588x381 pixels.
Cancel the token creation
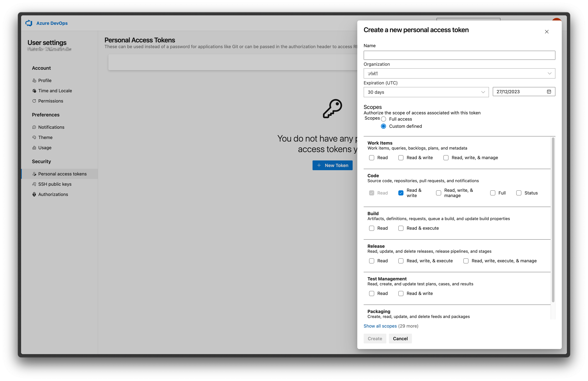(400, 338)
